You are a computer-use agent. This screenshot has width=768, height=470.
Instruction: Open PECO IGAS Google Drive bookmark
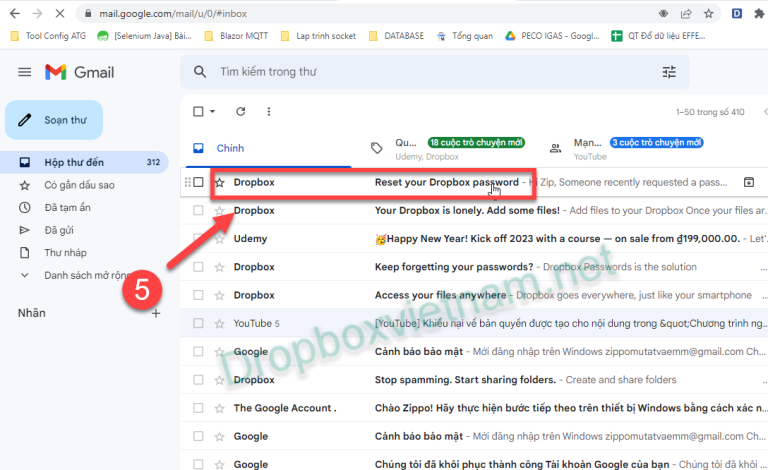(552, 36)
